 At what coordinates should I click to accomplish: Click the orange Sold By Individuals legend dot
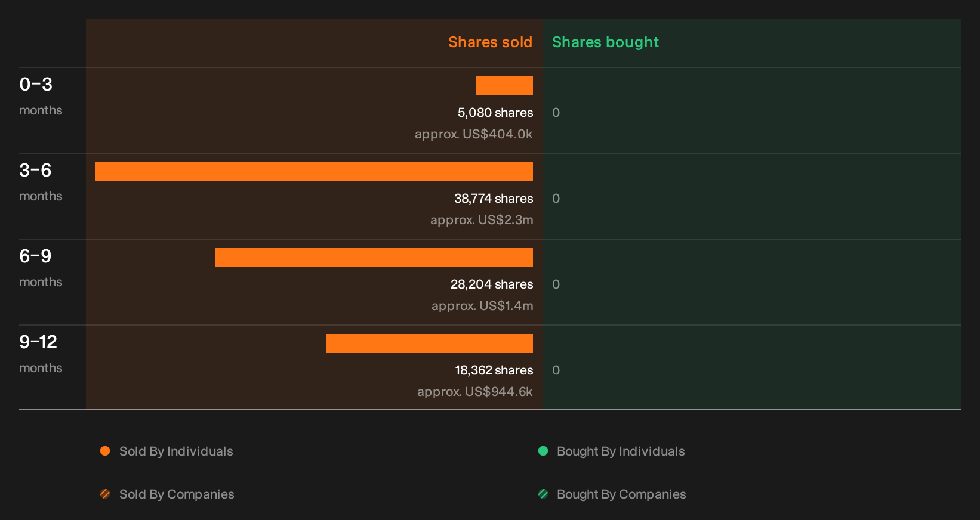(105, 451)
